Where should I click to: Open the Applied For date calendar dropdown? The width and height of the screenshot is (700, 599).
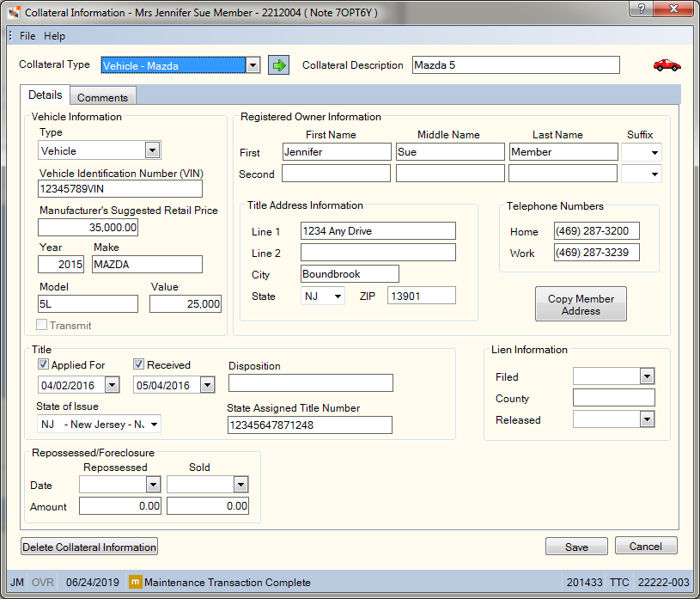112,385
